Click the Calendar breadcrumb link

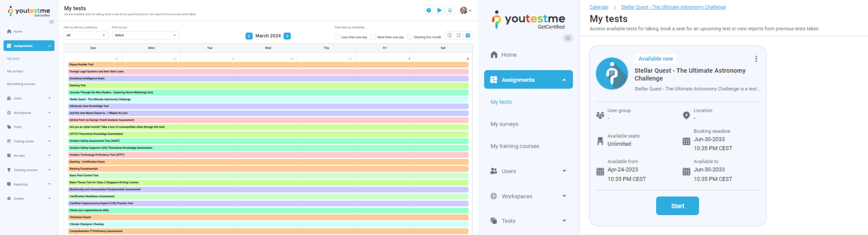599,7
